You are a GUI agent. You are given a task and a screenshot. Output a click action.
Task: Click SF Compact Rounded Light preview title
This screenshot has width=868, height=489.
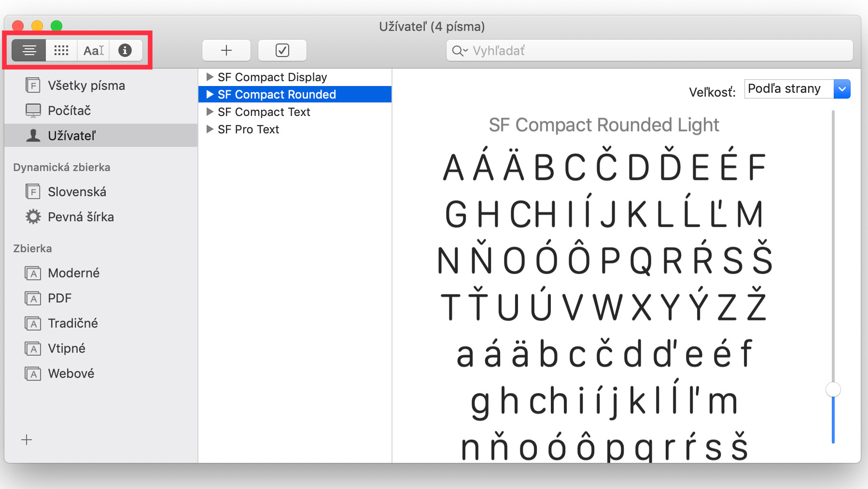(x=604, y=125)
